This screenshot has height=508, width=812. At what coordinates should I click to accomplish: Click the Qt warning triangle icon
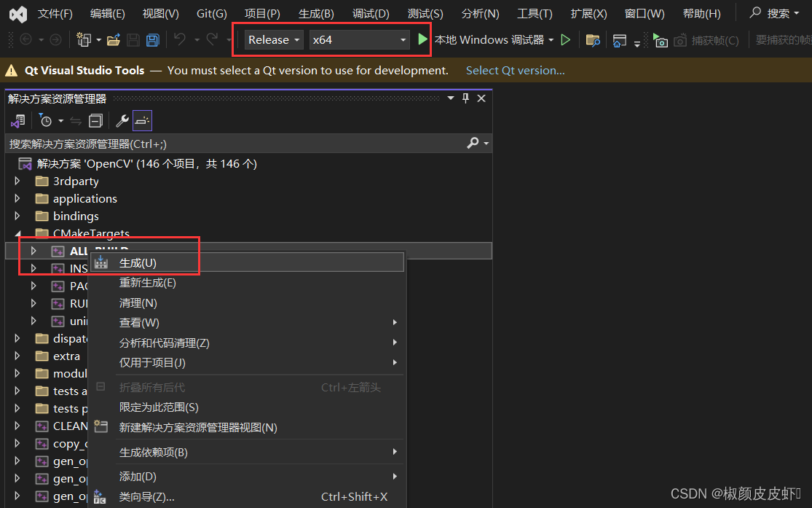12,71
